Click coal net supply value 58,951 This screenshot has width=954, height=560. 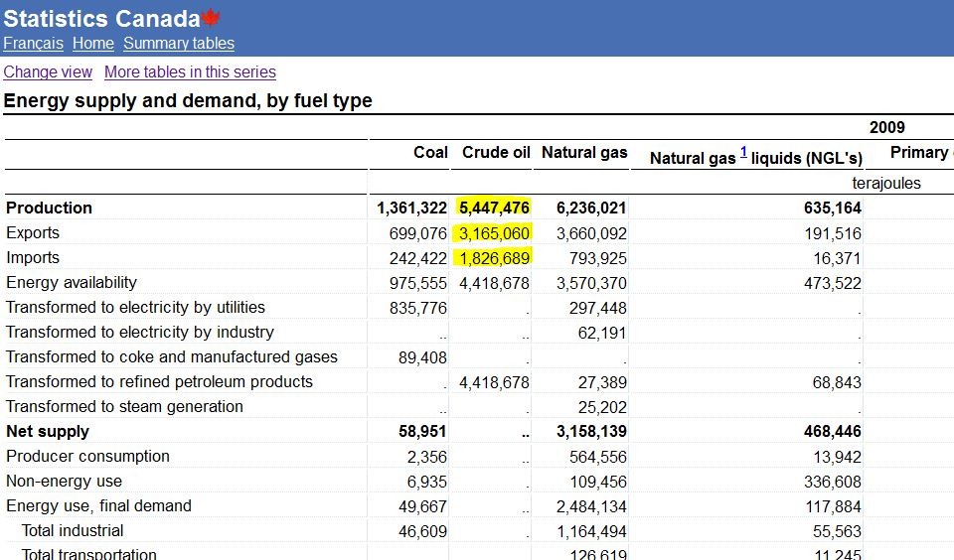coord(423,432)
